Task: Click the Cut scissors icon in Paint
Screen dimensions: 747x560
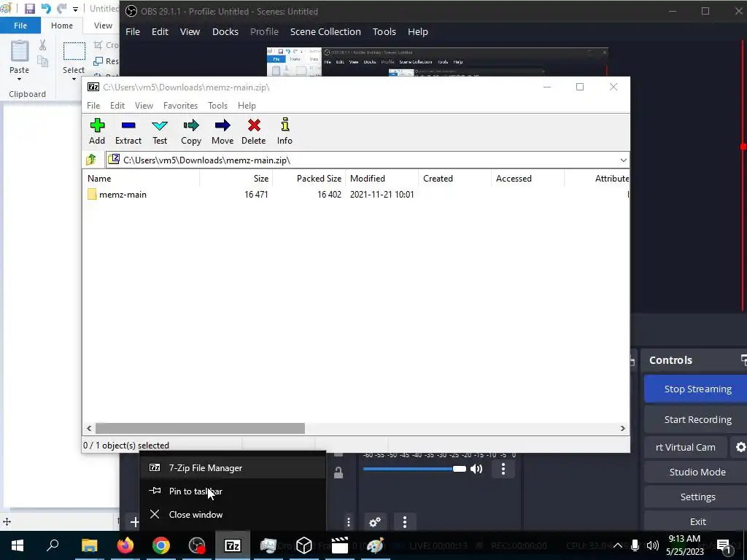Action: click(x=42, y=45)
